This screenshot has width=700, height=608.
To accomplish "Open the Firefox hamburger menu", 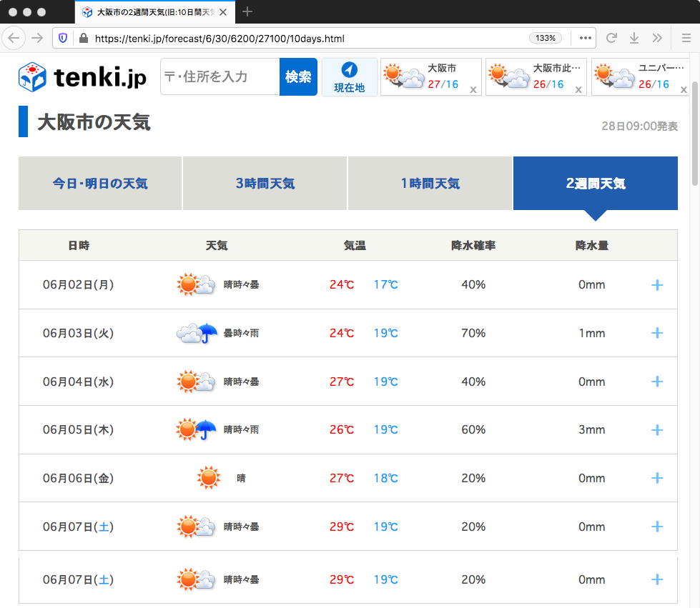I will (x=686, y=38).
